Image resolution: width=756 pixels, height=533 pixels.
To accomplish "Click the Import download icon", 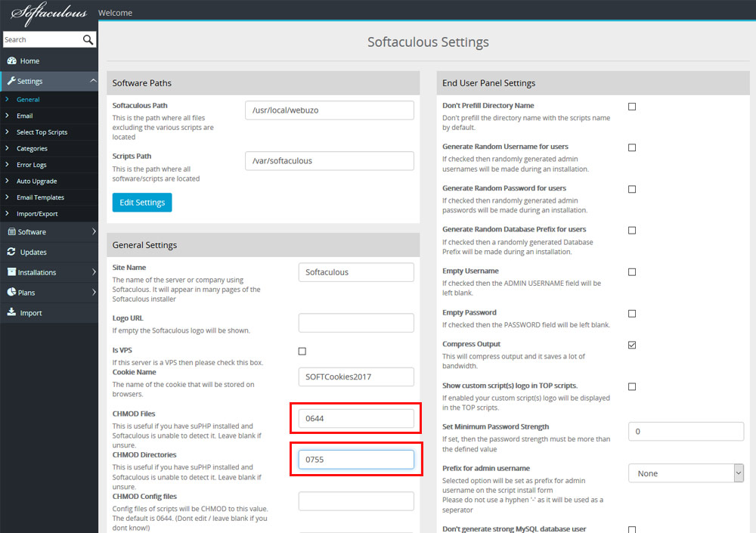I will 11,312.
